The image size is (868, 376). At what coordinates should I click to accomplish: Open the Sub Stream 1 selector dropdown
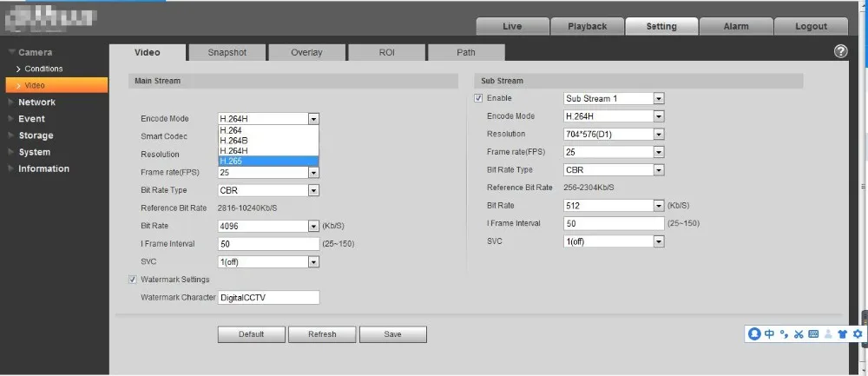tap(658, 99)
